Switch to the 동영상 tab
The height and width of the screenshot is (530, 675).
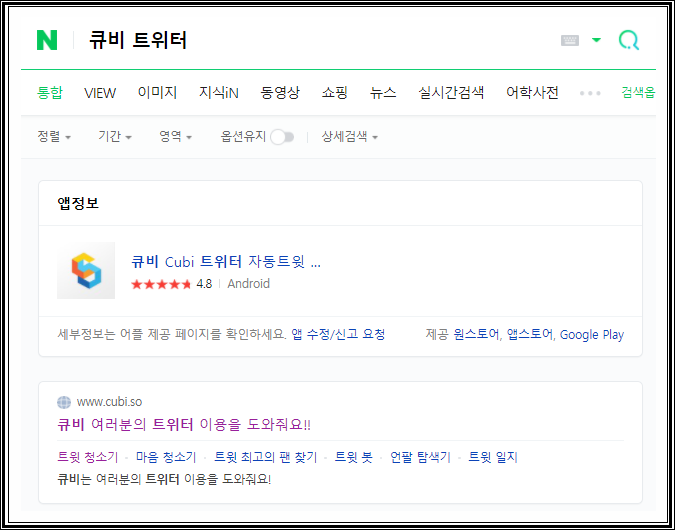[280, 93]
